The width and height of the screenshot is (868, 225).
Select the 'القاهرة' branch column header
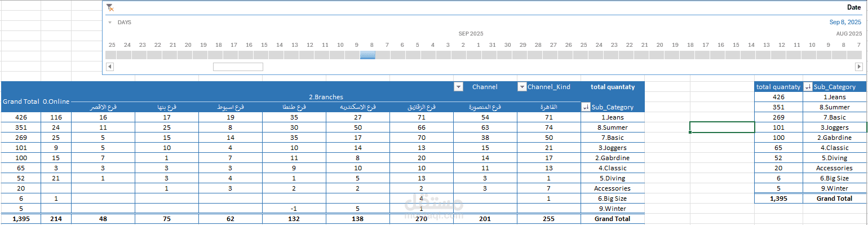tap(548, 107)
